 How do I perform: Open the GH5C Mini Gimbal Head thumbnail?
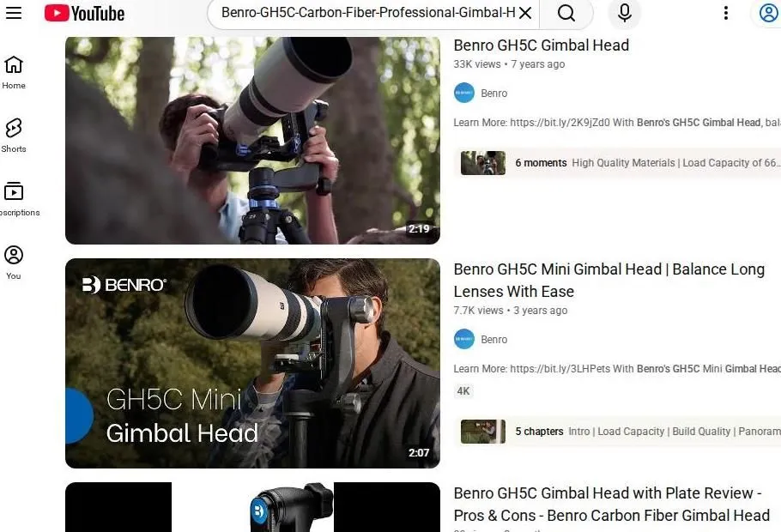pos(252,363)
